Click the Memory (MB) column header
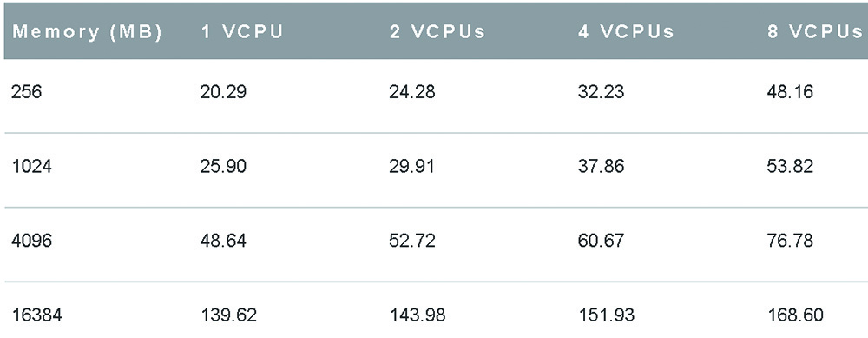 point(87,32)
